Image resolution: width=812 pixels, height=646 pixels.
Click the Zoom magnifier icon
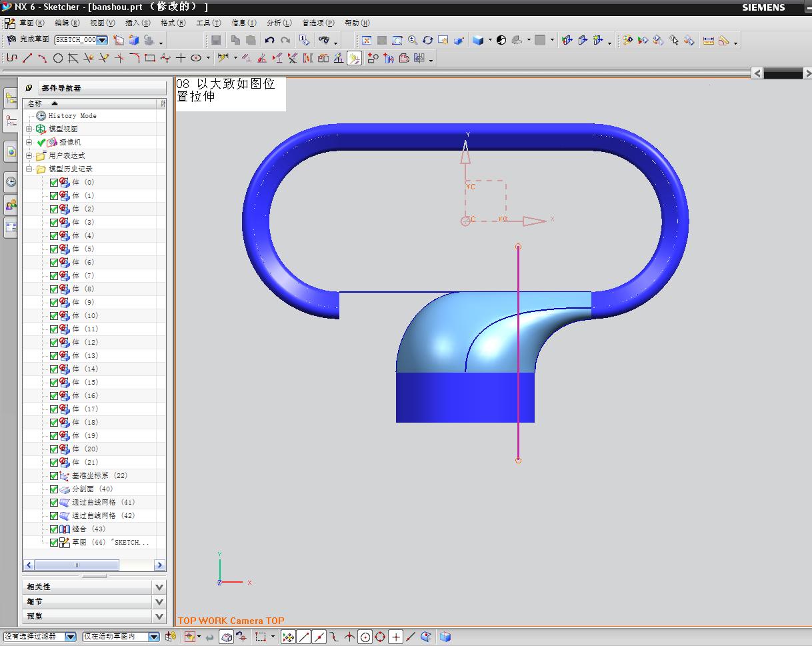[x=413, y=41]
